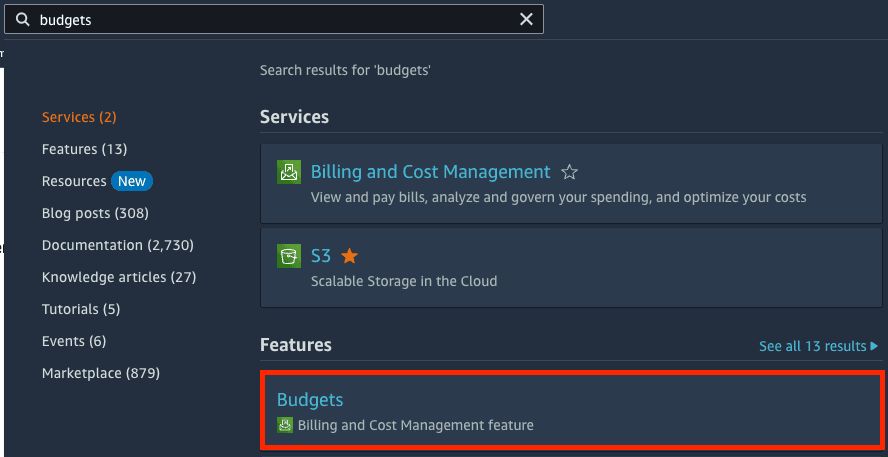Select Knowledge articles (27) filter

119,277
